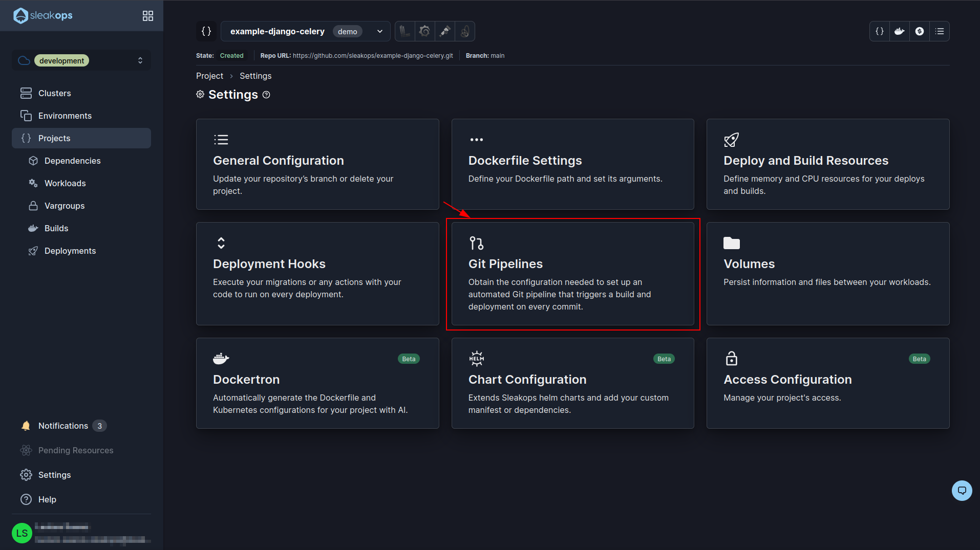Open Environments in the sidebar
Image resolution: width=980 pixels, height=550 pixels.
[x=81, y=116]
